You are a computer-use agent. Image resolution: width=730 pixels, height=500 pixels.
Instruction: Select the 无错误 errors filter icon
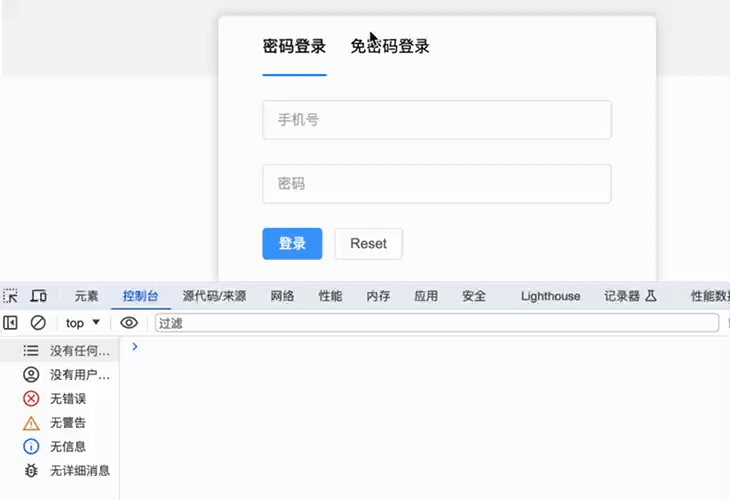pos(31,399)
